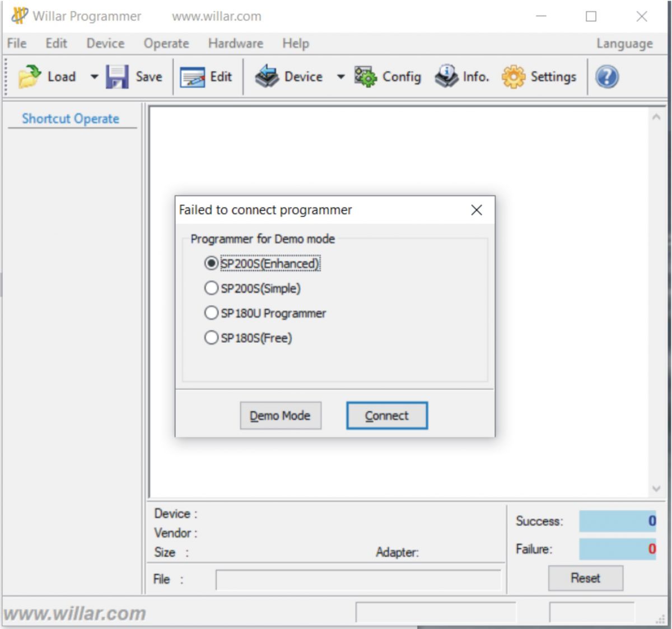The image size is (672, 629).
Task: Expand the Device dropdown arrow in toolbar
Action: pos(340,77)
